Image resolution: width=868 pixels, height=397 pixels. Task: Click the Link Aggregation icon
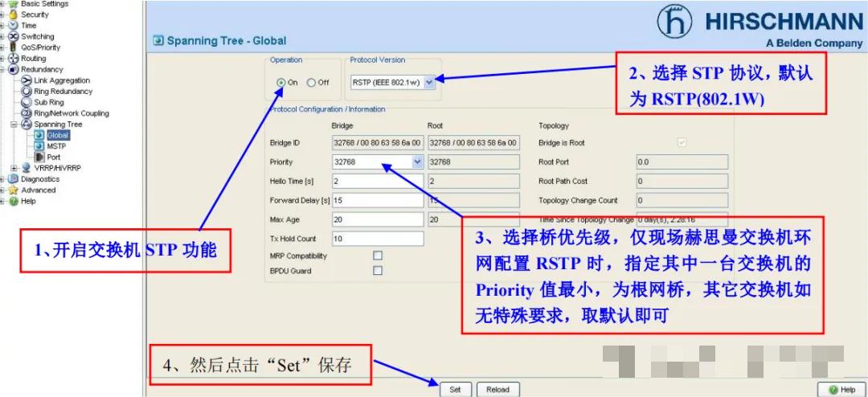tap(26, 80)
